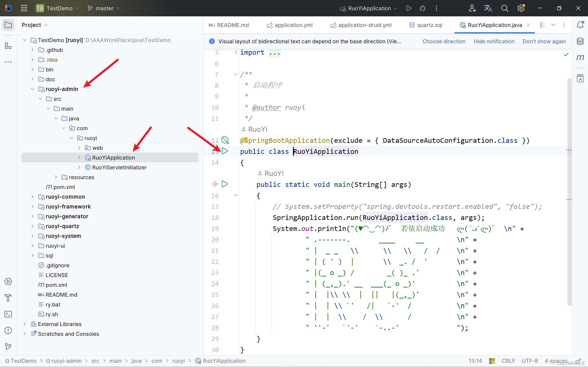Viewport: 588px width, 367px height.
Task: Click the Choose direction link
Action: (x=444, y=41)
